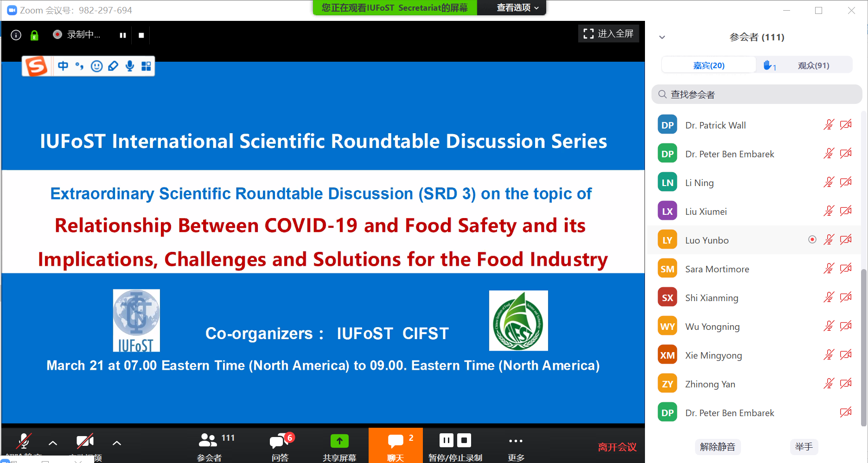Click the green encryption lock icon

(x=34, y=35)
